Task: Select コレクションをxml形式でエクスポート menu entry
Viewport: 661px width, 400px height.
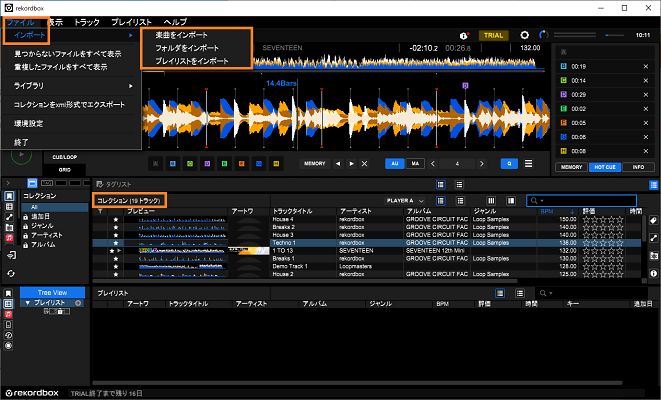Action: point(69,105)
